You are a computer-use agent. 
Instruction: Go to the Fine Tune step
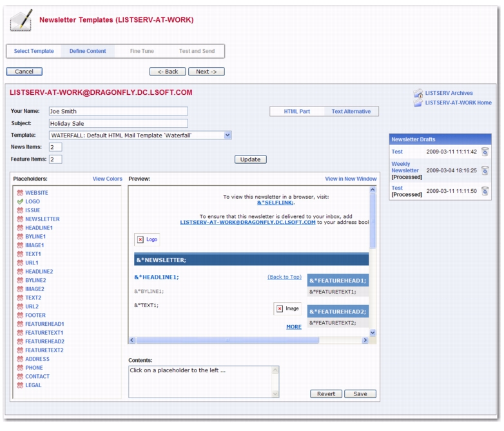(142, 51)
